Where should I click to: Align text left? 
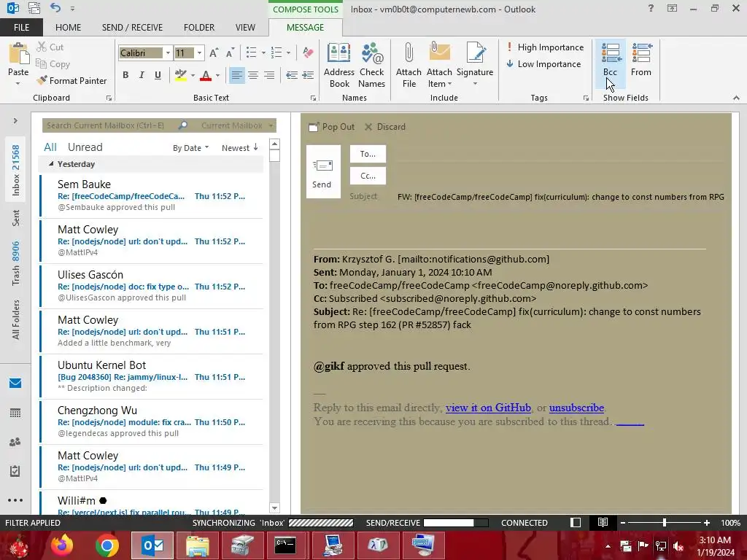coord(237,75)
